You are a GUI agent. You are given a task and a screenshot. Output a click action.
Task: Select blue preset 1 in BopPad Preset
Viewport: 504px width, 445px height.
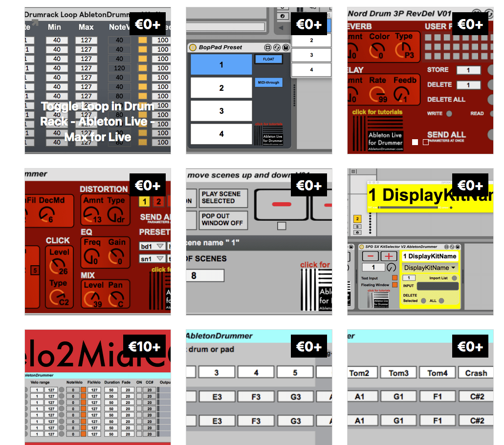[221, 64]
